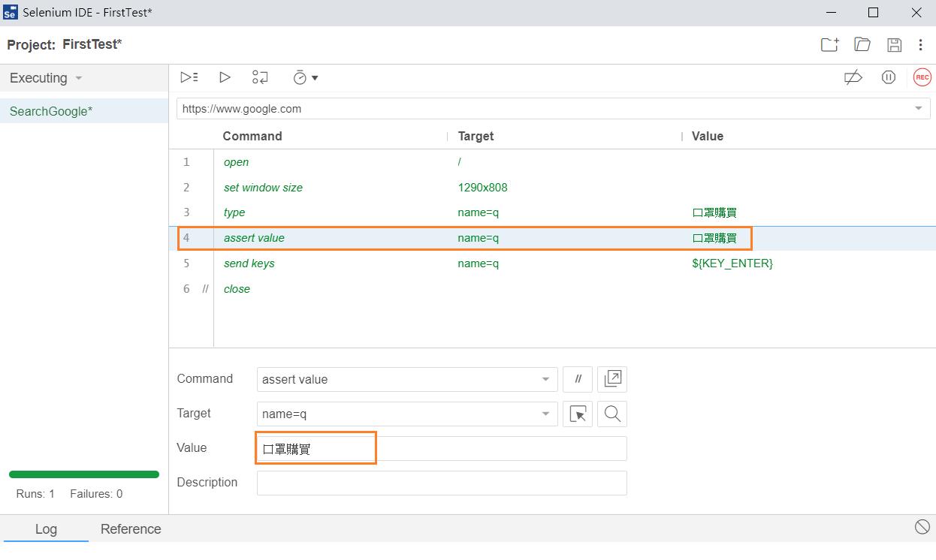Open the Command combo box dropdown

pos(545,380)
